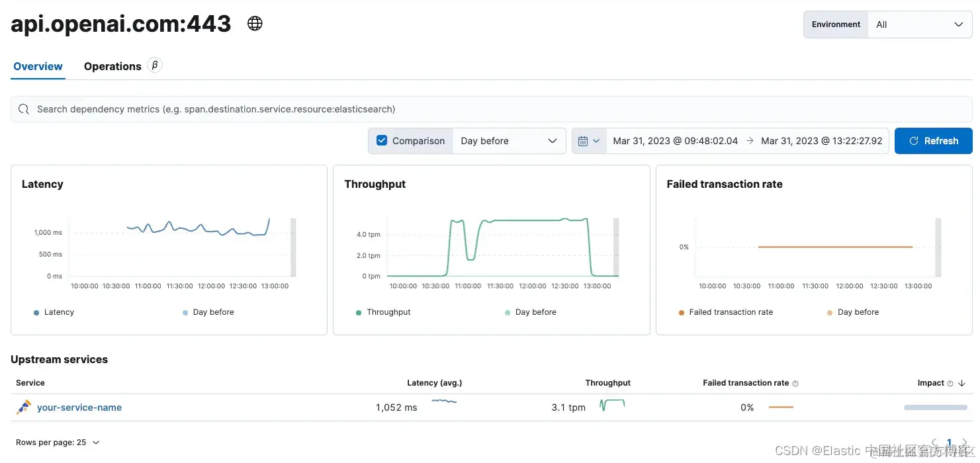This screenshot has width=980, height=463.
Task: Click the Upstream services heading
Action: pyautogui.click(x=59, y=360)
